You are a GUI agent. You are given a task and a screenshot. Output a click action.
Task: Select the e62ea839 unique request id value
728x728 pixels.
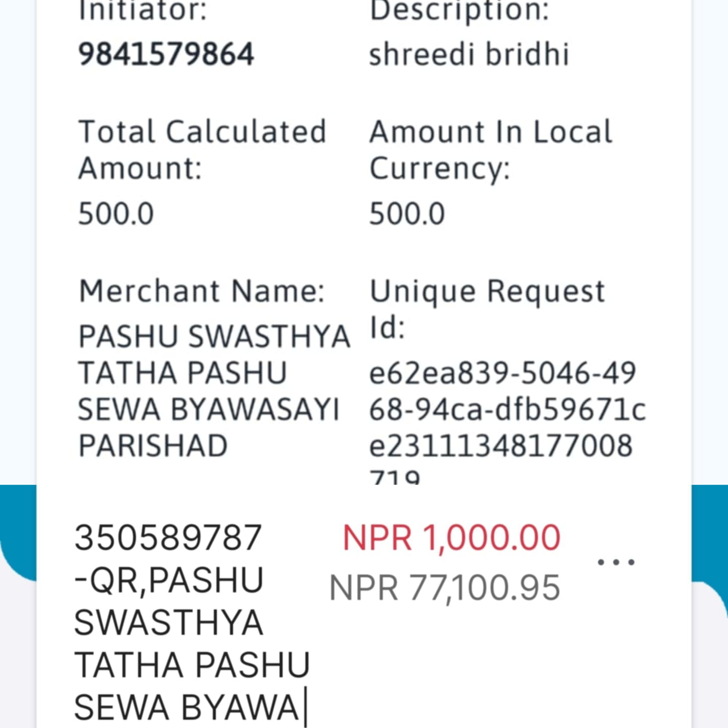pyautogui.click(x=508, y=422)
